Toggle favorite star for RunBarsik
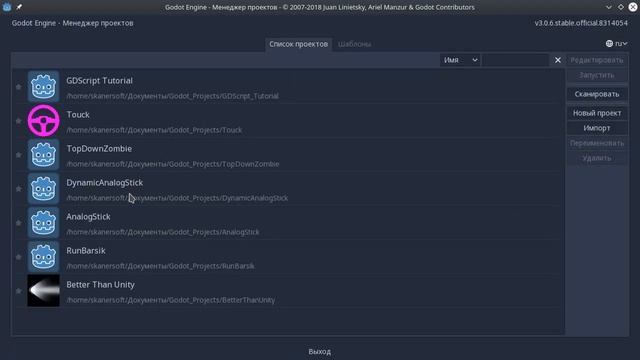Screen dimensions: 640x360 tap(18, 257)
